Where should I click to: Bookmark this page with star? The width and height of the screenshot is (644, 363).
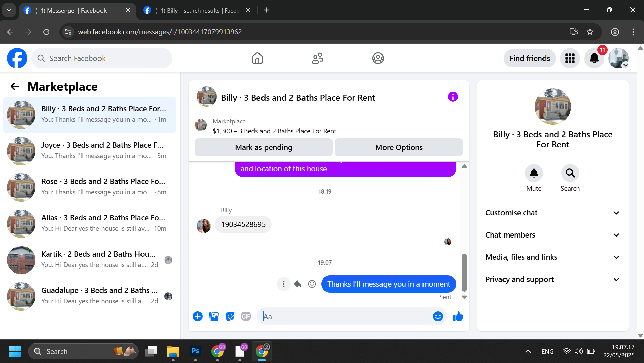pos(590,32)
